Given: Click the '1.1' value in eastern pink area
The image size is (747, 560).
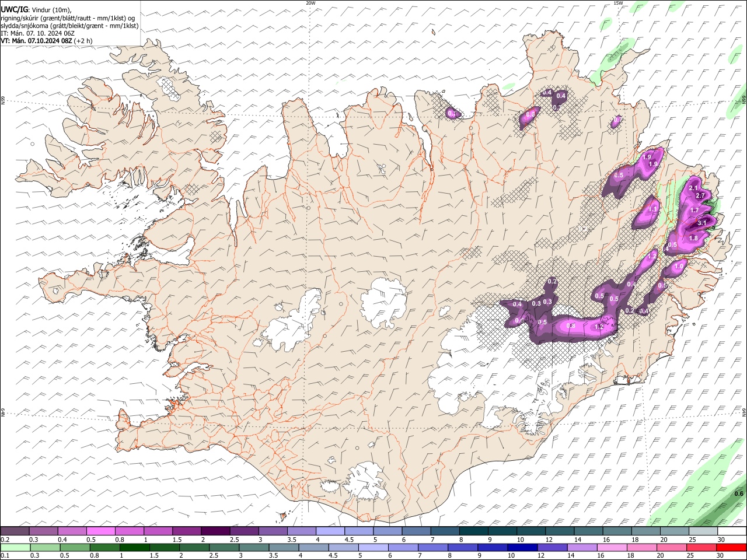Looking at the screenshot, I should click(x=653, y=209).
